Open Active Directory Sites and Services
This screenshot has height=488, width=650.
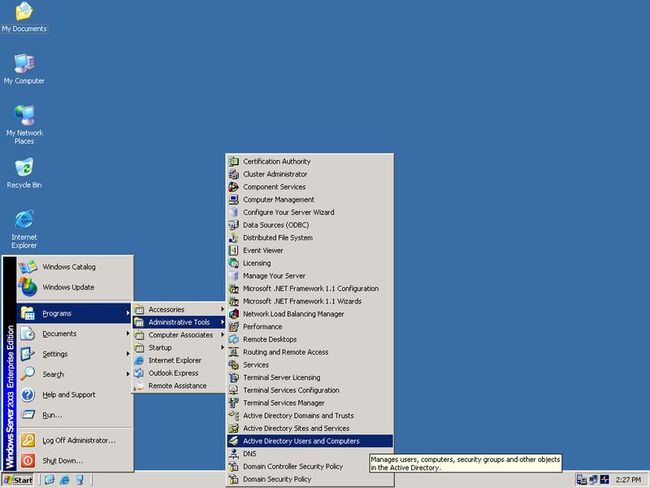point(310,428)
